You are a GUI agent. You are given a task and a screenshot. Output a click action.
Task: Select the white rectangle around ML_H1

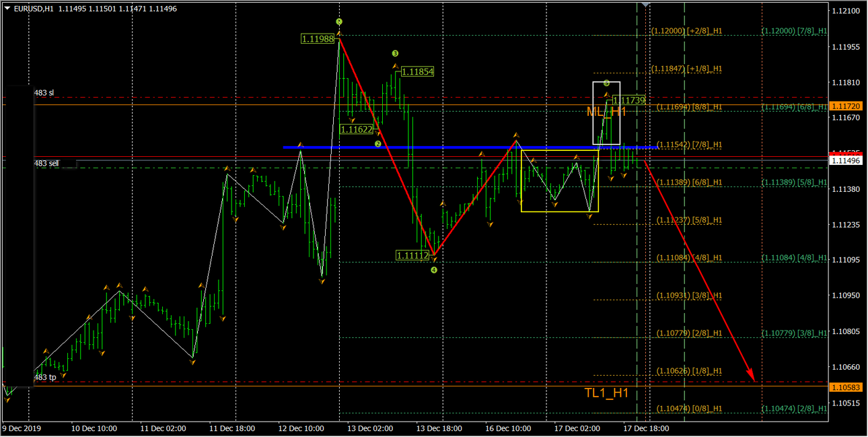(606, 112)
